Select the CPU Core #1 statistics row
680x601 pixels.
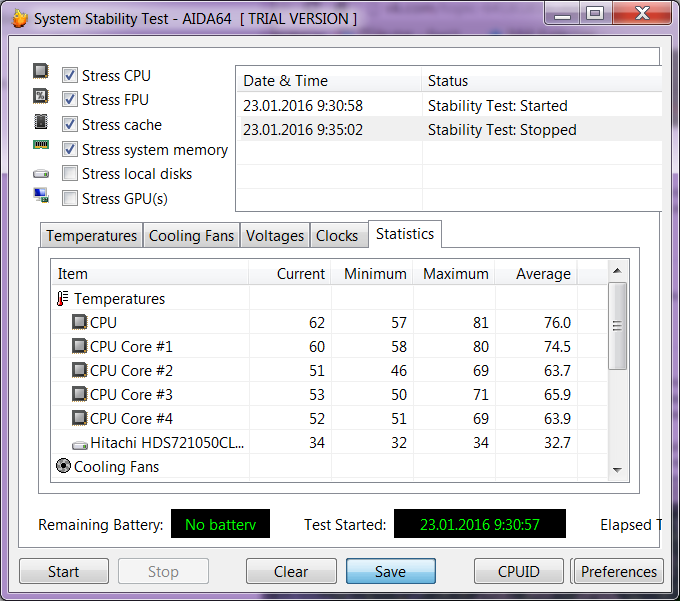tap(329, 346)
